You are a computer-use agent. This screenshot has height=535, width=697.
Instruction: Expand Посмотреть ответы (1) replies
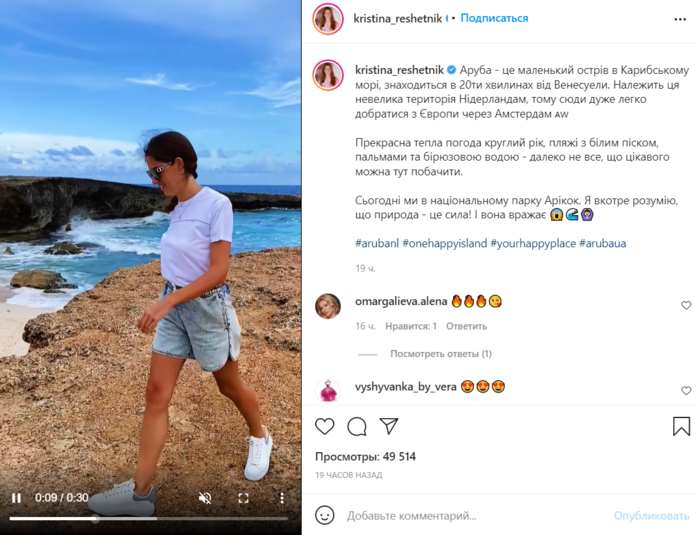tap(441, 354)
